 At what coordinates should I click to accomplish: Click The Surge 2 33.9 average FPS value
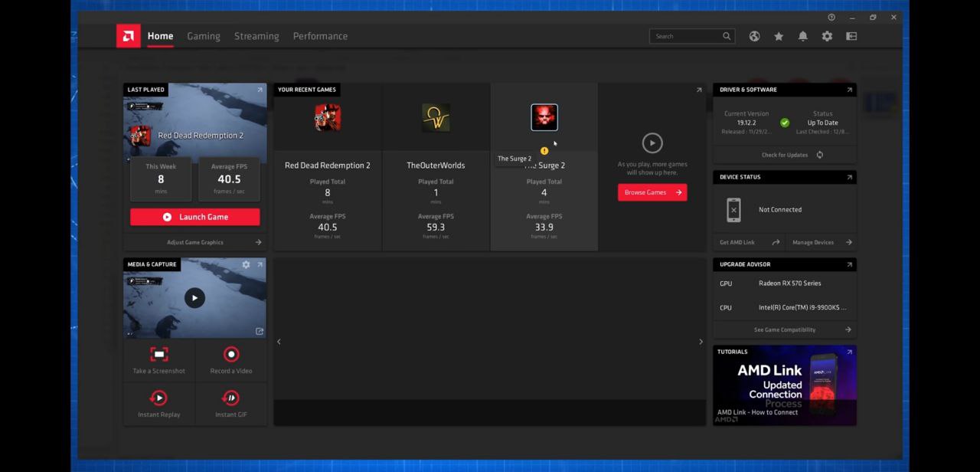pyautogui.click(x=544, y=228)
